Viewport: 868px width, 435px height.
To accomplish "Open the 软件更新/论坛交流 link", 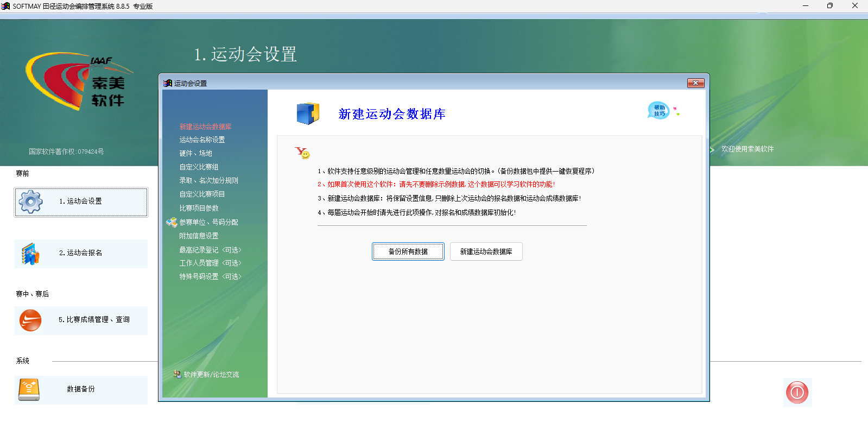I will pyautogui.click(x=211, y=374).
